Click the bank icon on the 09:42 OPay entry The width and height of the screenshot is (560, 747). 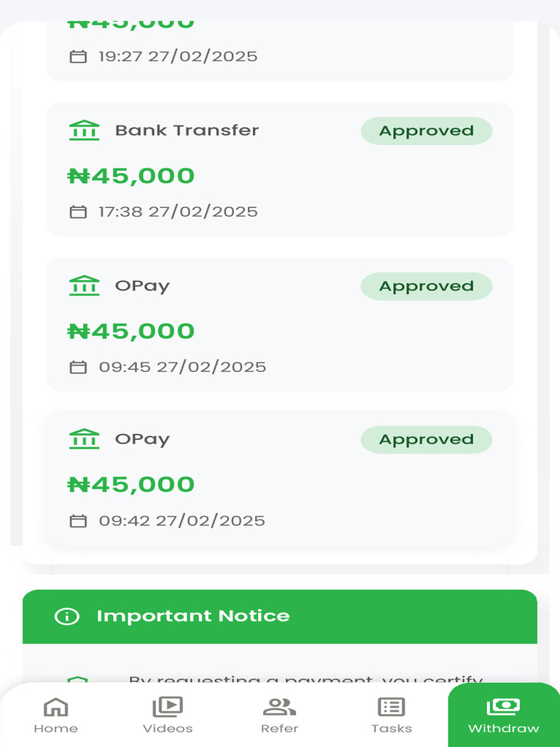84,439
